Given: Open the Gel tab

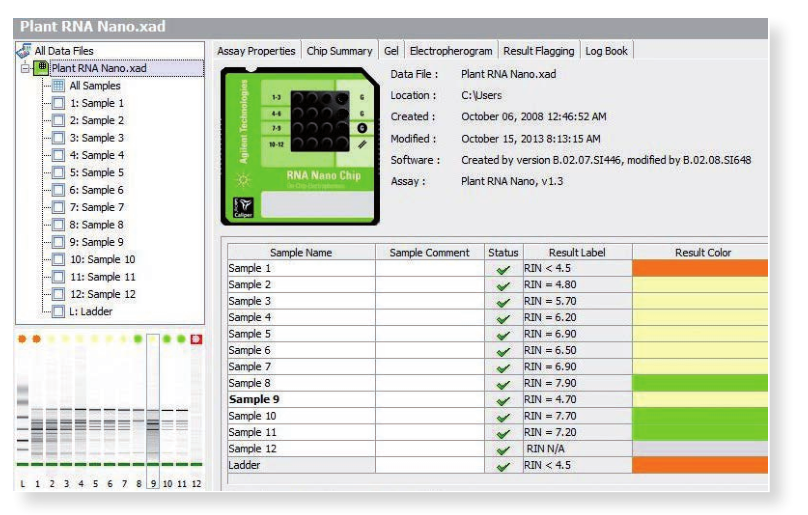Looking at the screenshot, I should [391, 51].
